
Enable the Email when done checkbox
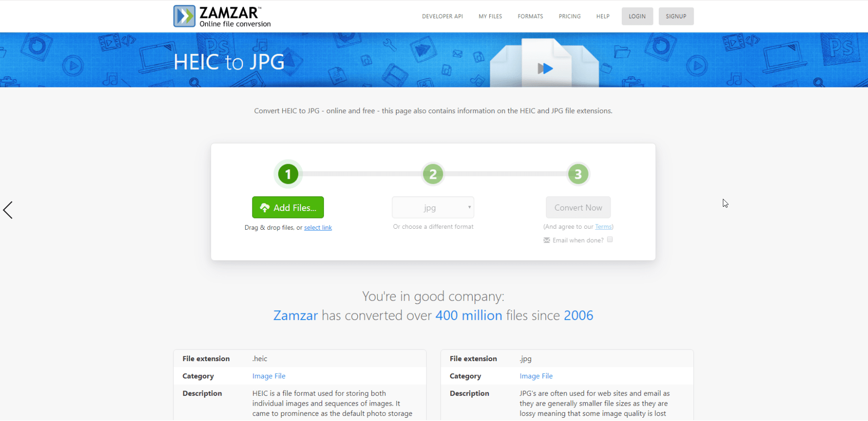click(x=610, y=240)
